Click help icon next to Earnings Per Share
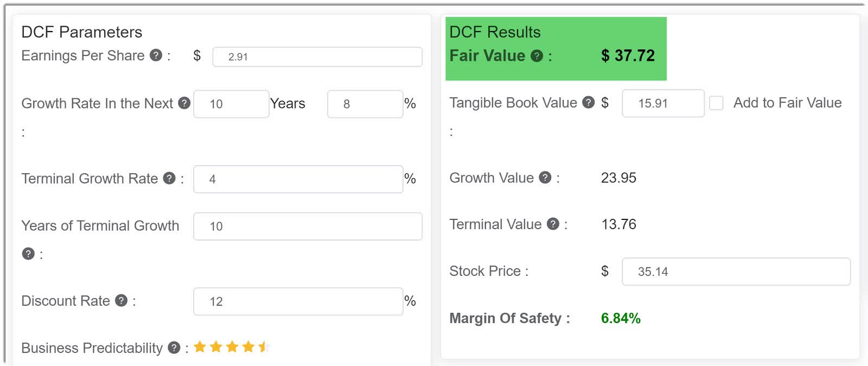This screenshot has width=868, height=366. 156,55
